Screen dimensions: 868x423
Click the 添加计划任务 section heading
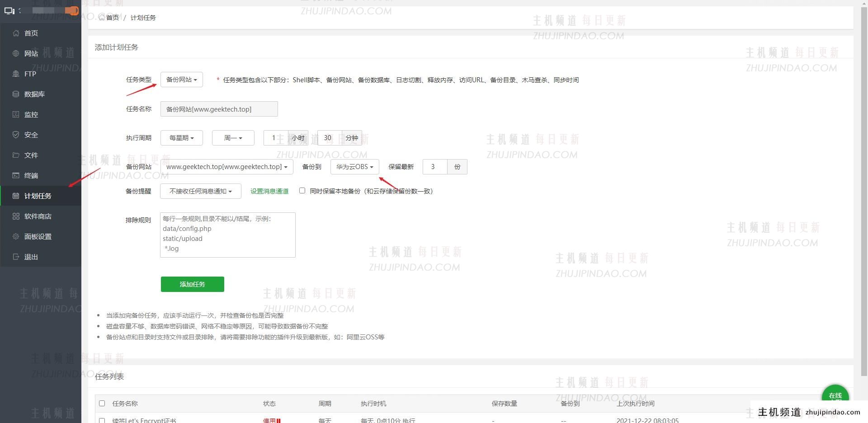pyautogui.click(x=117, y=47)
